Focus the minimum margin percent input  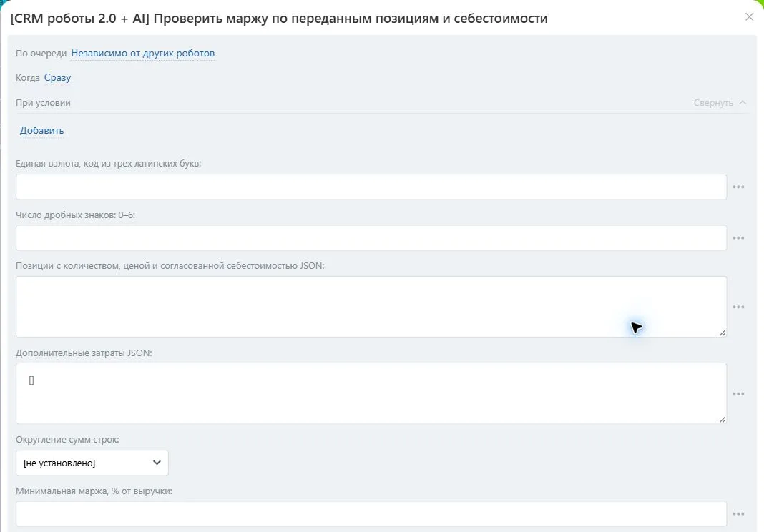(371, 514)
